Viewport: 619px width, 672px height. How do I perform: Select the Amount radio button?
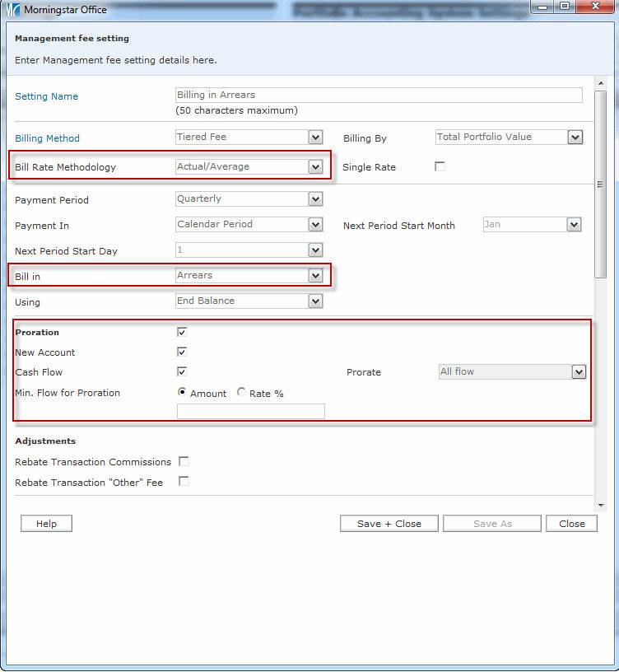tap(182, 393)
